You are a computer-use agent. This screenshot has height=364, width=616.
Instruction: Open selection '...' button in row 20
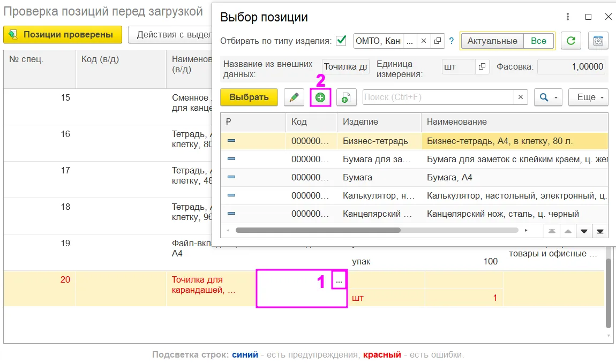339,280
